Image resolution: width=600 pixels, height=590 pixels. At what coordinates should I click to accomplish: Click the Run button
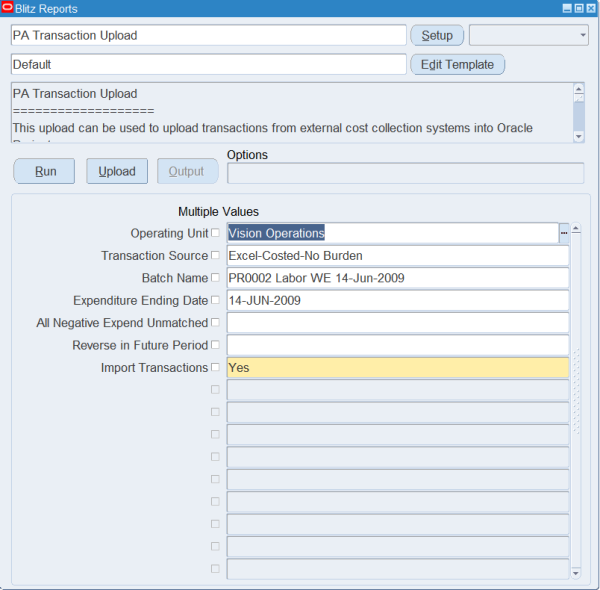44,171
